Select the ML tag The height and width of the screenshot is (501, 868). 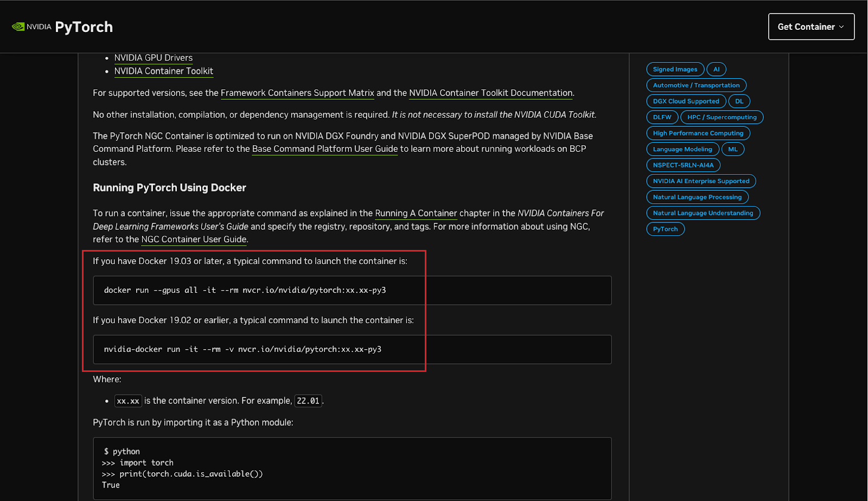click(x=733, y=149)
